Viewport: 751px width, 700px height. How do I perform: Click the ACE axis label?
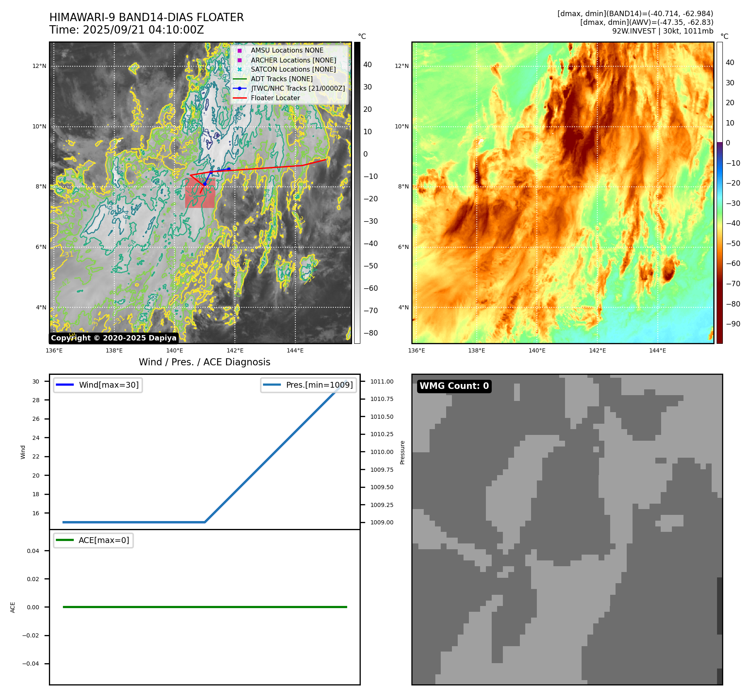13,607
